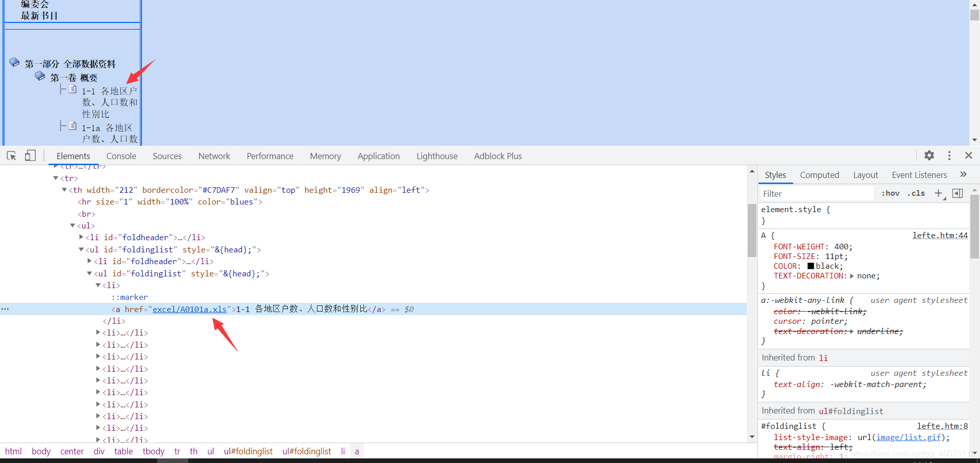Image resolution: width=980 pixels, height=463 pixels.
Task: Click the book icon beside 第一卷 概要
Action: pyautogui.click(x=40, y=76)
